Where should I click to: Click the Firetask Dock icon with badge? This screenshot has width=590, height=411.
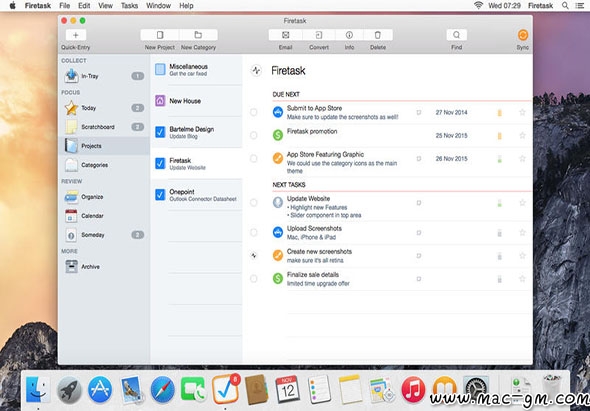click(x=225, y=389)
